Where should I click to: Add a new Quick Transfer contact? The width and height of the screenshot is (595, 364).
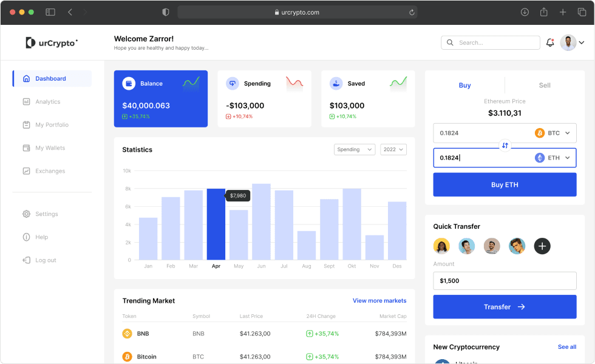point(542,246)
